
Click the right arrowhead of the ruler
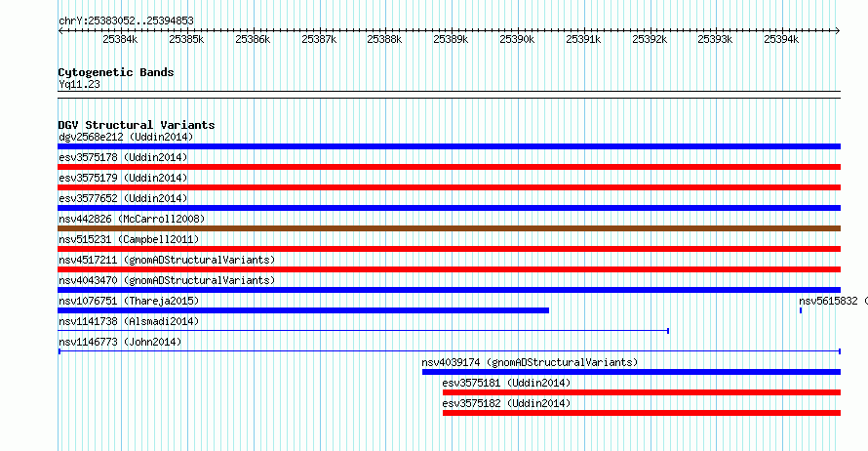click(x=838, y=31)
